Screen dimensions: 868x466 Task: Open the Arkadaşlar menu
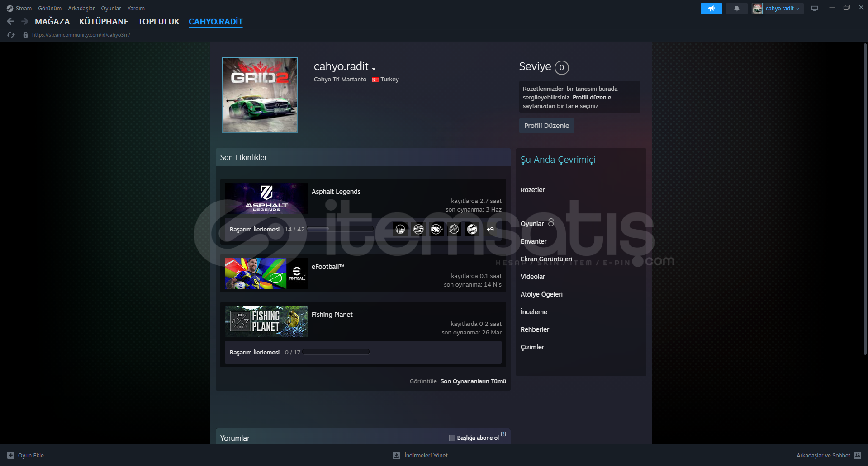[81, 9]
